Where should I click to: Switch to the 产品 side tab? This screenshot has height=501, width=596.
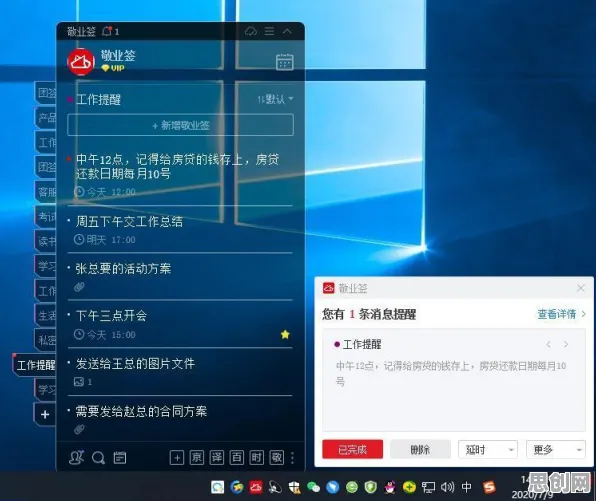pos(46,117)
